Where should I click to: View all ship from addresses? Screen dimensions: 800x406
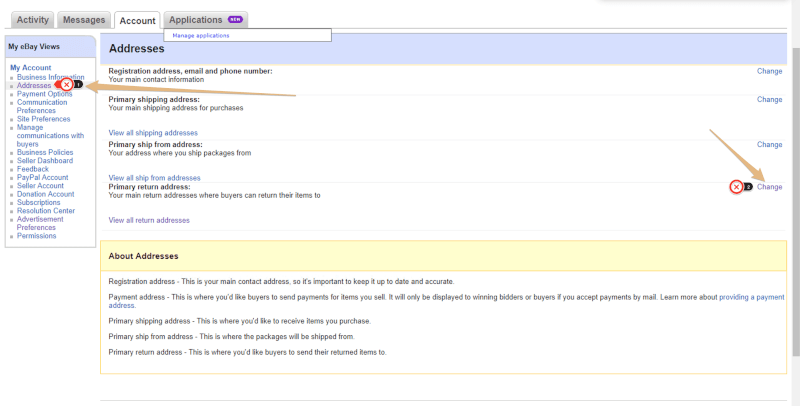(x=155, y=177)
